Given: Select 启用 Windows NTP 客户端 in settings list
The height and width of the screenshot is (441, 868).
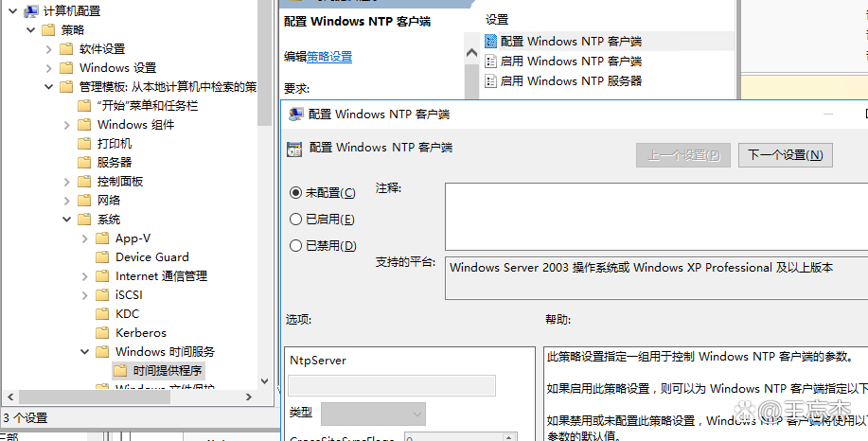Looking at the screenshot, I should tap(571, 61).
